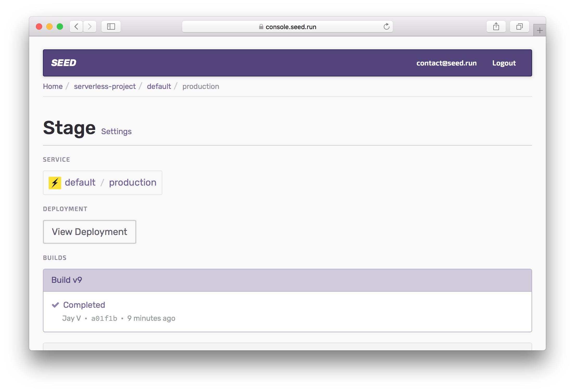Viewport: 575px width, 392px height.
Task: Go to Home in breadcrumbs
Action: [53, 86]
